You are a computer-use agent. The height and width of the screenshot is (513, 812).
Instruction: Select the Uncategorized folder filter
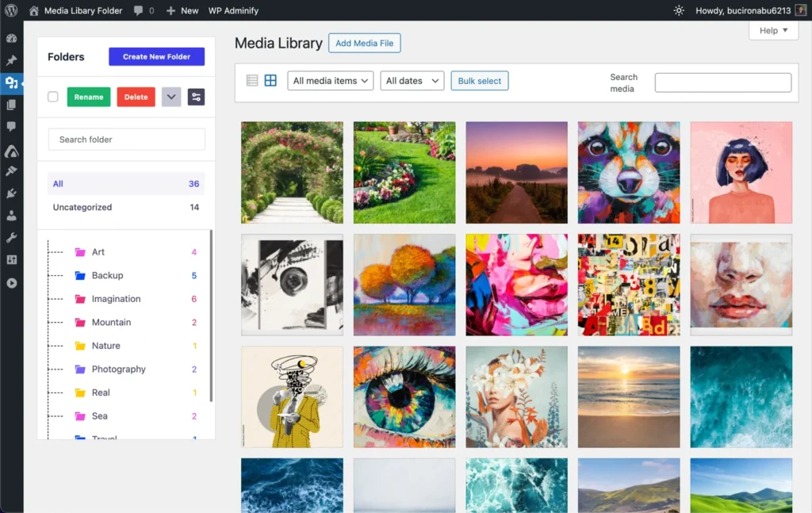pos(126,207)
